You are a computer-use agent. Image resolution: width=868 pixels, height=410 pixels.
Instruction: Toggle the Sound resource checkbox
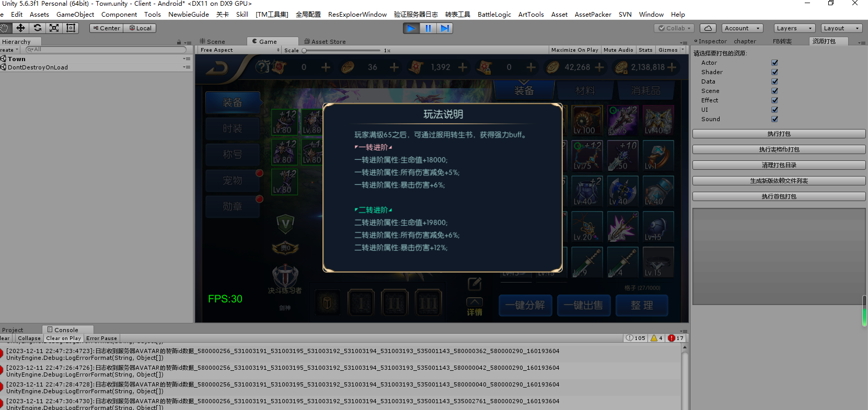(774, 119)
